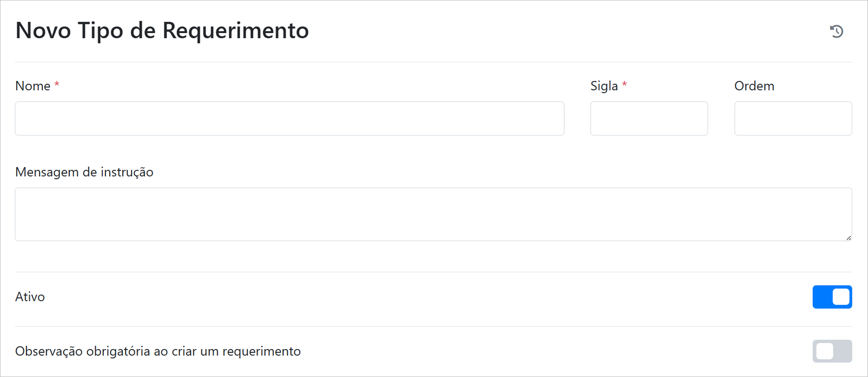Click the red asterisk beside Sigla
The height and width of the screenshot is (377, 868).
pyautogui.click(x=624, y=84)
